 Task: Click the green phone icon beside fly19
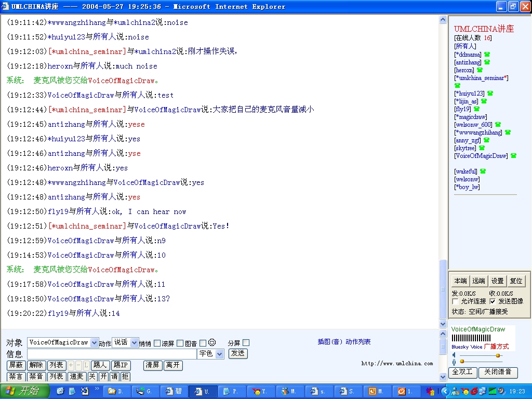477,109
